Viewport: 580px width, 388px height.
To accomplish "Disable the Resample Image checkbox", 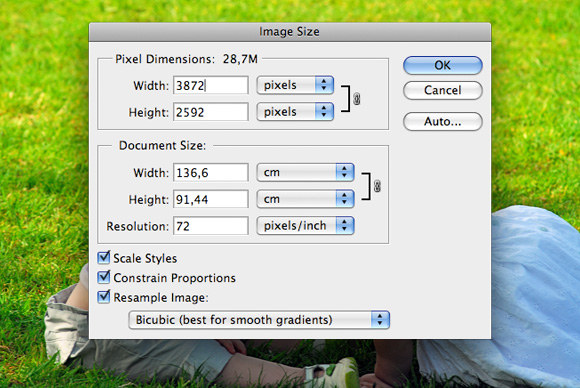I will [104, 297].
